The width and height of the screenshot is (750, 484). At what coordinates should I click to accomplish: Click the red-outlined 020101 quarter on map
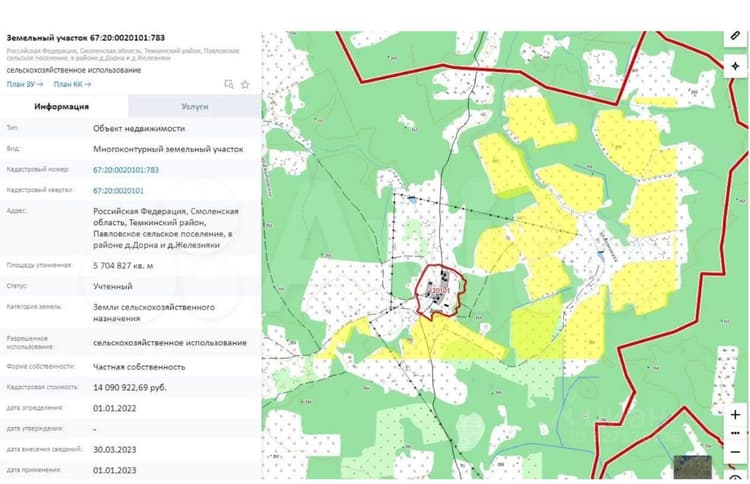pos(440,290)
